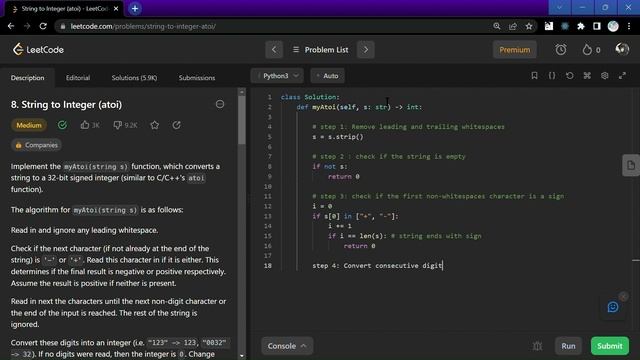Share this page icon in address bar
This screenshot has height=360, width=640.
coord(513,26)
